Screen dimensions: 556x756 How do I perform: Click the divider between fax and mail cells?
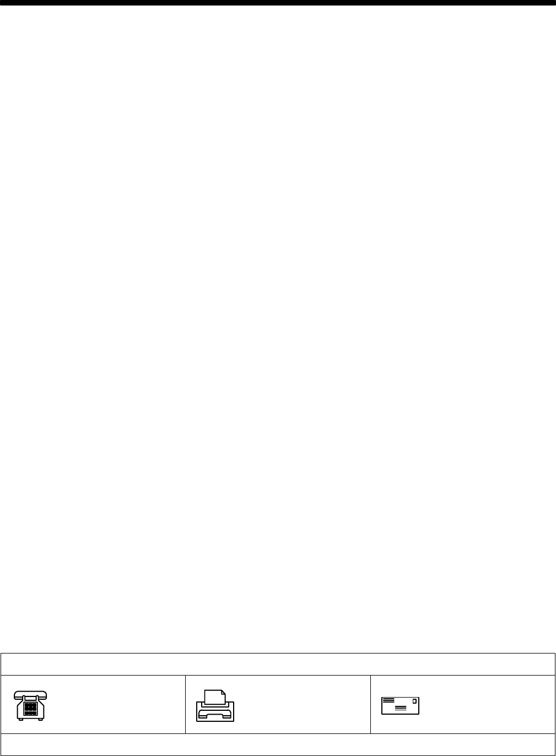click(x=370, y=705)
